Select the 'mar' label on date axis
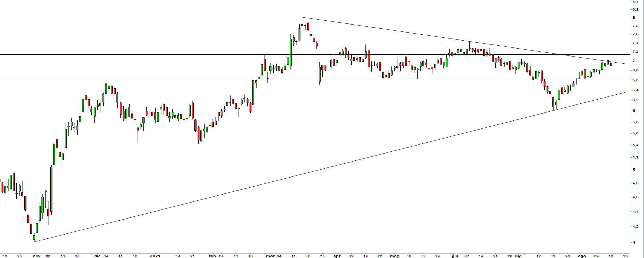644x258 pixels. 270,256
